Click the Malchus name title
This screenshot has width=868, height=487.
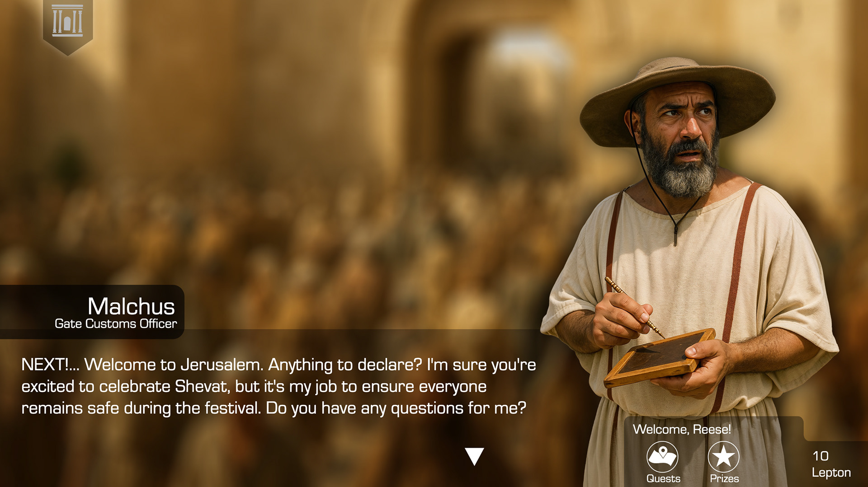(131, 306)
